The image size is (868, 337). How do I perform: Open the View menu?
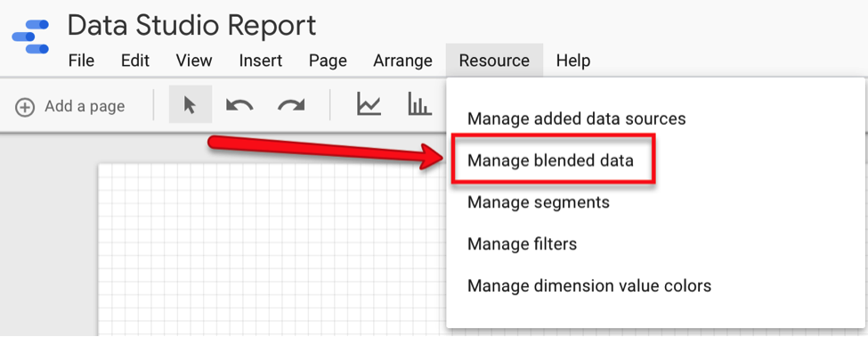tap(194, 61)
